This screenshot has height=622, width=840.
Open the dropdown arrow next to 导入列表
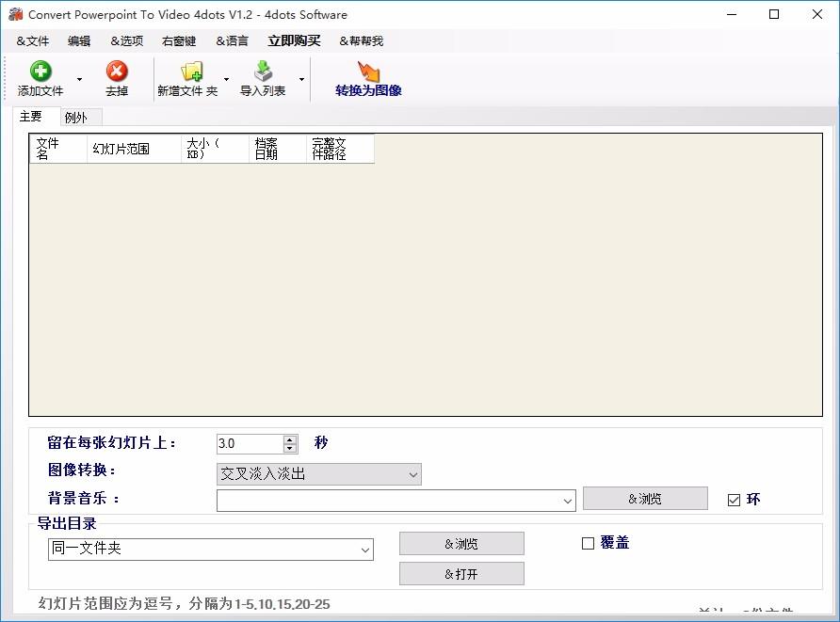[301, 79]
